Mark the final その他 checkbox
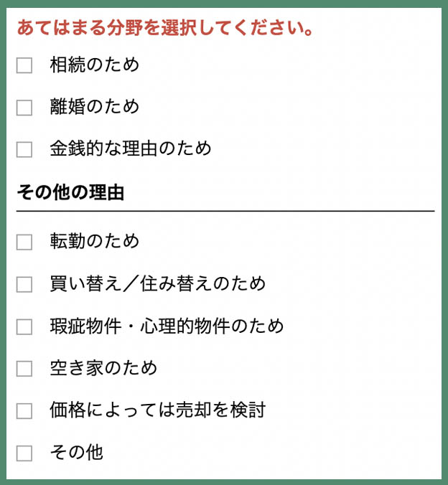This screenshot has height=485, width=448. 24,453
